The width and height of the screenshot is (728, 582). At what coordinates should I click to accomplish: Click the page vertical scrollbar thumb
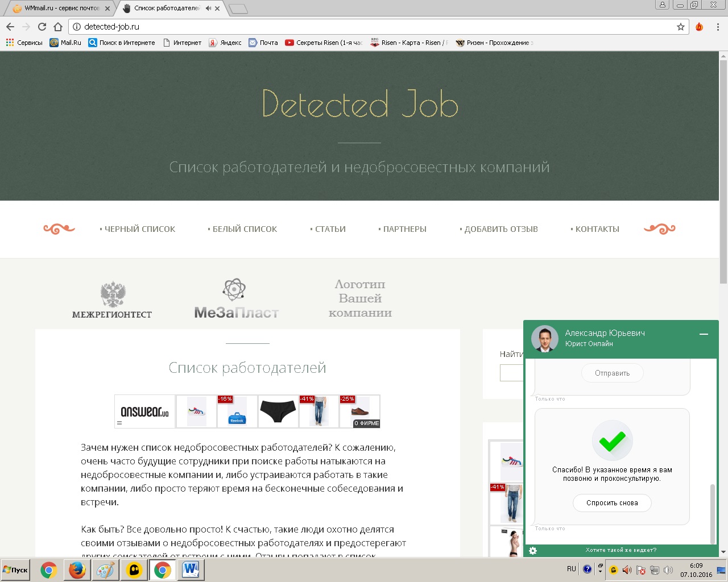pyautogui.click(x=723, y=171)
